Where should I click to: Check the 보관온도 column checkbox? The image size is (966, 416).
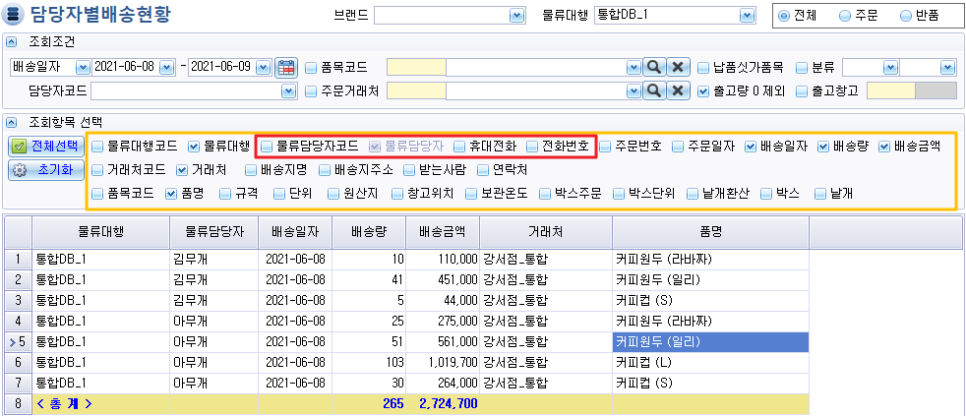click(x=471, y=193)
